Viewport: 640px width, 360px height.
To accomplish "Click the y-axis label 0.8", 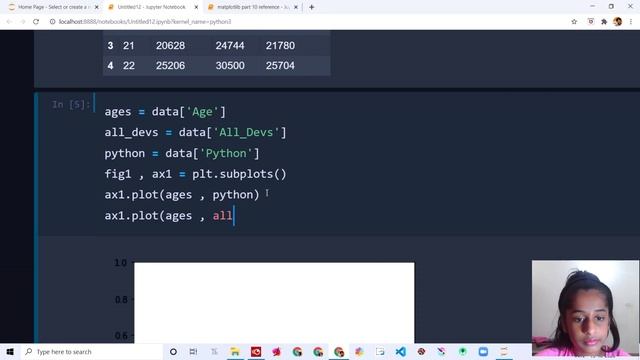I will 121,300.
